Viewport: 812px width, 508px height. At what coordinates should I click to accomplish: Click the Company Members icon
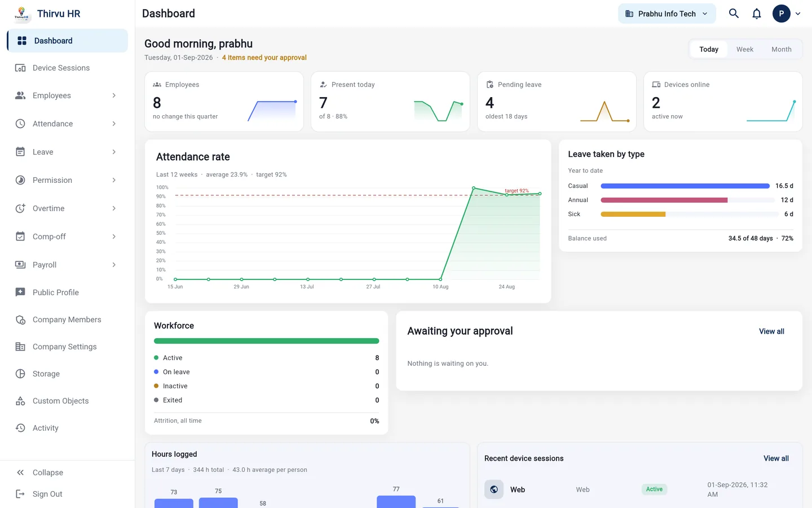pyautogui.click(x=20, y=319)
